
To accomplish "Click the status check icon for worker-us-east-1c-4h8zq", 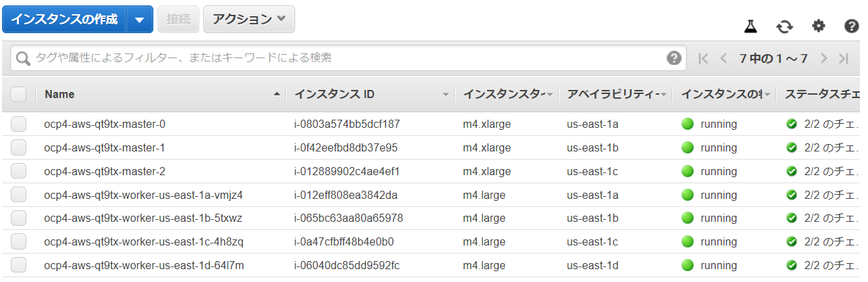I will tap(792, 241).
